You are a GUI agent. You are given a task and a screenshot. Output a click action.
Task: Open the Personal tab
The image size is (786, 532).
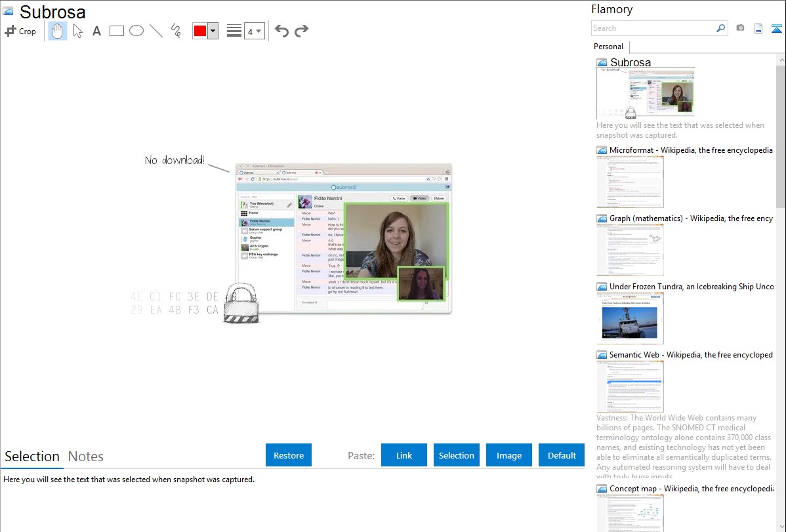coord(608,47)
